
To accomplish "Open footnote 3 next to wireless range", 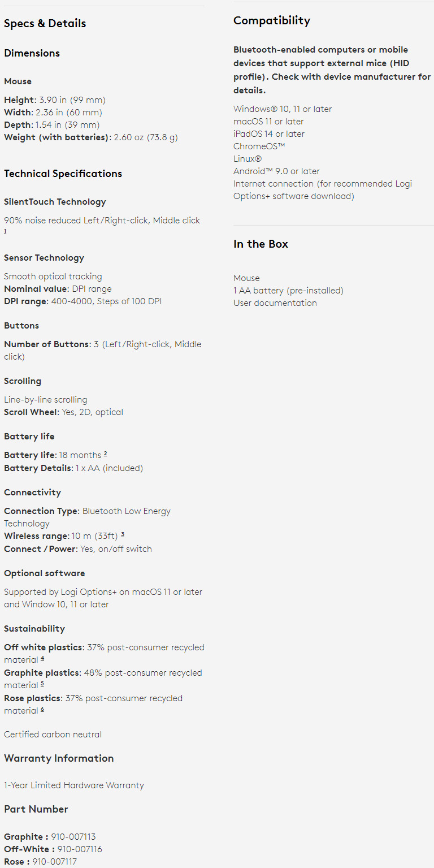I will click(x=122, y=535).
